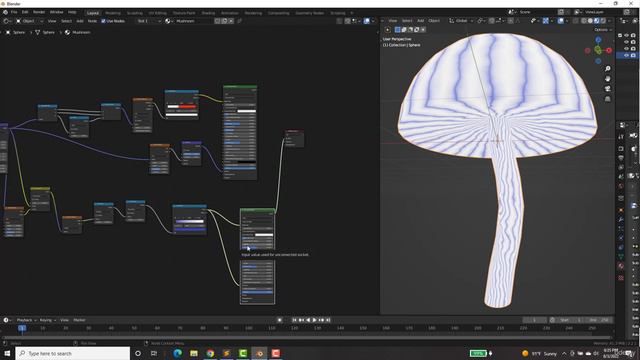Open the Help menu
Image resolution: width=640 pixels, height=360 pixels.
72,12
